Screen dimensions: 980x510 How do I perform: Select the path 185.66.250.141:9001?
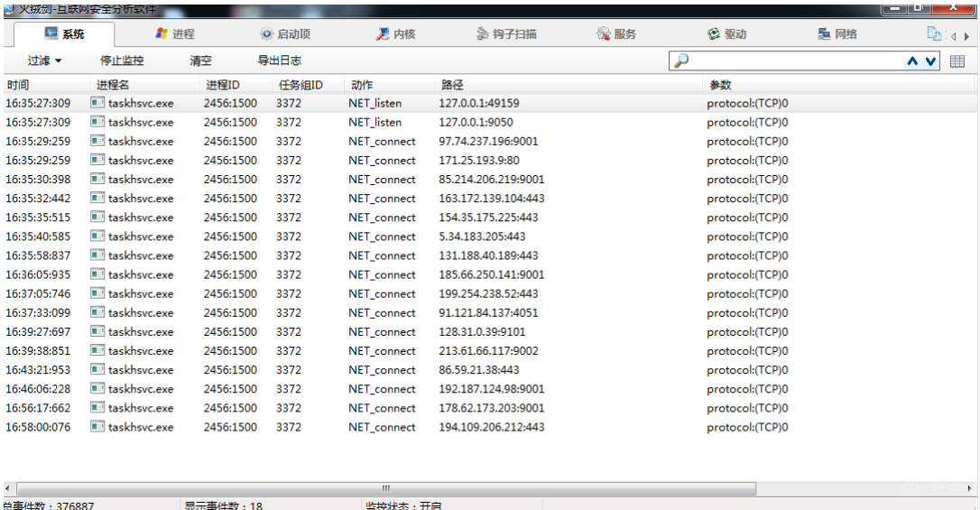coord(491,275)
